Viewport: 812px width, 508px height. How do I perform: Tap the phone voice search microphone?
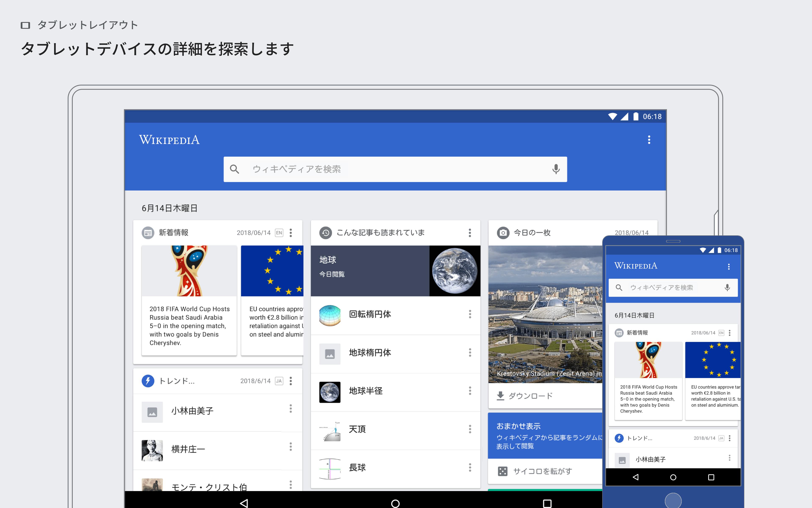[727, 288]
